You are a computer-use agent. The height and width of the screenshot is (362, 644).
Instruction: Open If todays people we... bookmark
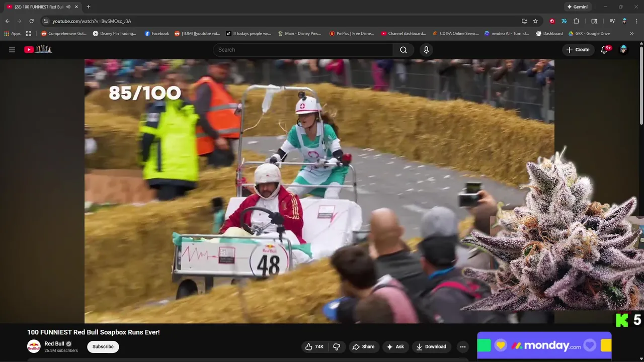coord(249,34)
